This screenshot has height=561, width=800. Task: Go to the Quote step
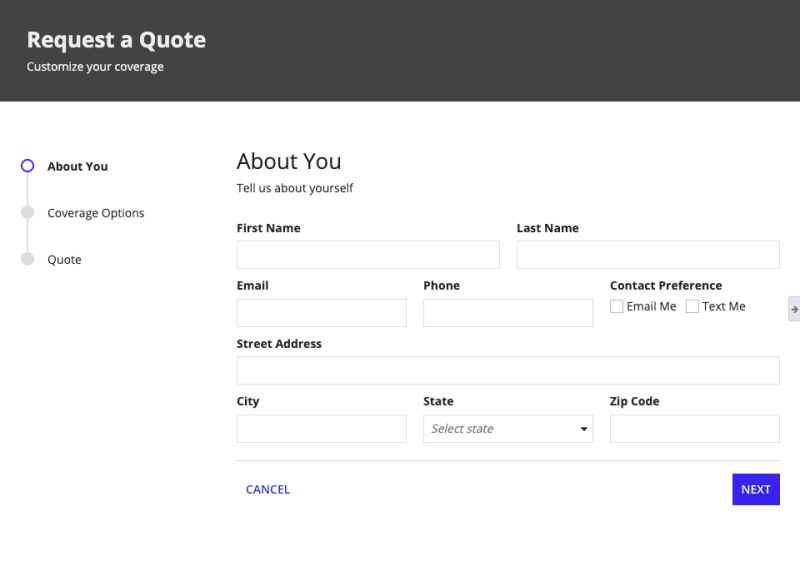pos(64,260)
